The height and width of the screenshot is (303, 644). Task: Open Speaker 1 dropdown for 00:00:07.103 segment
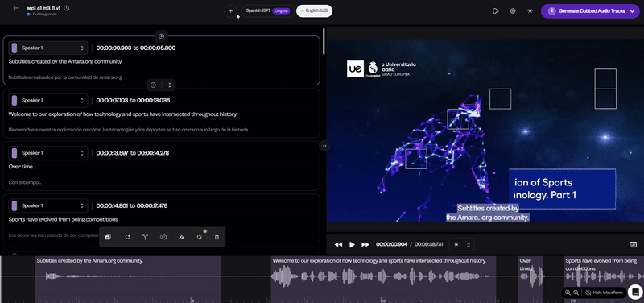pos(48,100)
